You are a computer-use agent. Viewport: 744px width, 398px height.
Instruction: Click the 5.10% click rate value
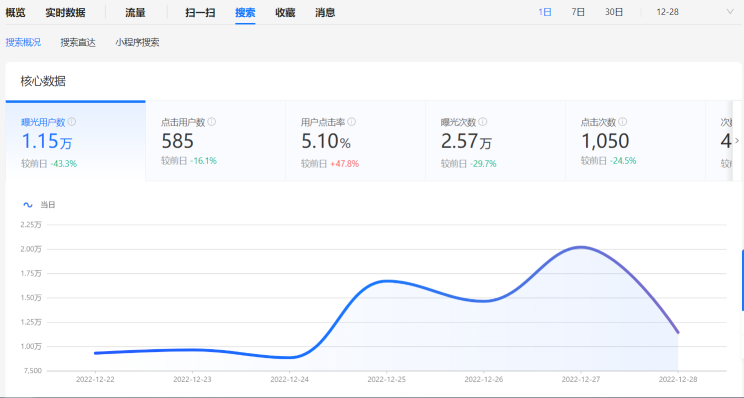pos(326,141)
